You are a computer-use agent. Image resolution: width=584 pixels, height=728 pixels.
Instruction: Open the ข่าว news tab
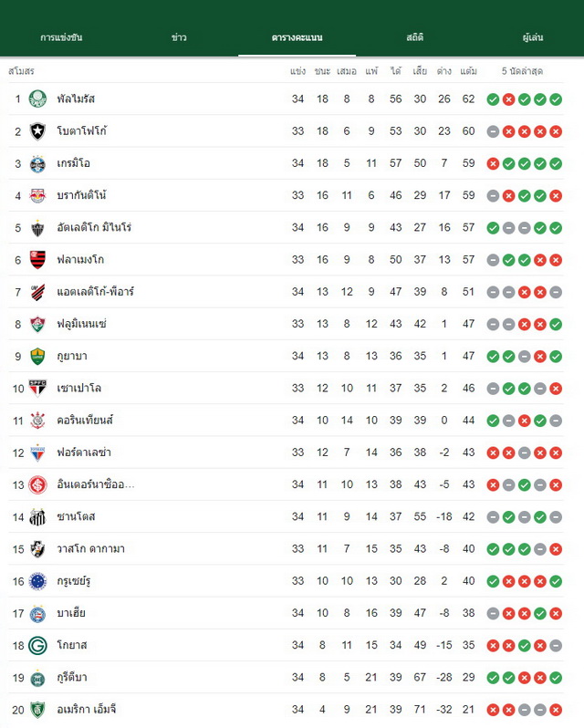click(179, 37)
